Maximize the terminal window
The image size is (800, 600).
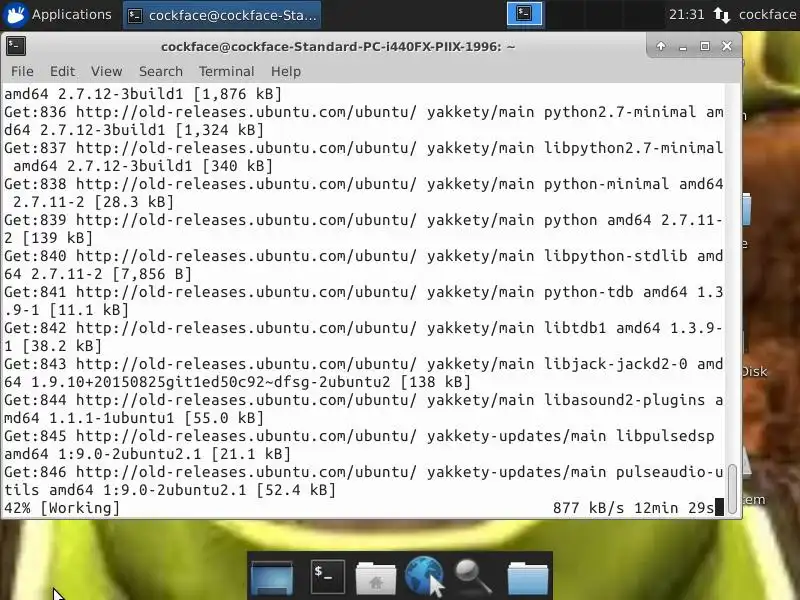[705, 46]
